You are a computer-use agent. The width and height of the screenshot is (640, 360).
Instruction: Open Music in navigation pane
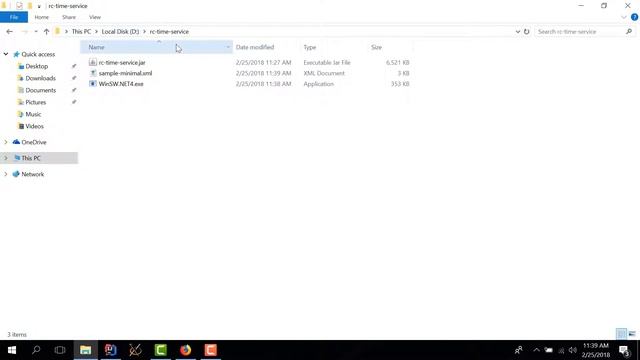point(33,114)
